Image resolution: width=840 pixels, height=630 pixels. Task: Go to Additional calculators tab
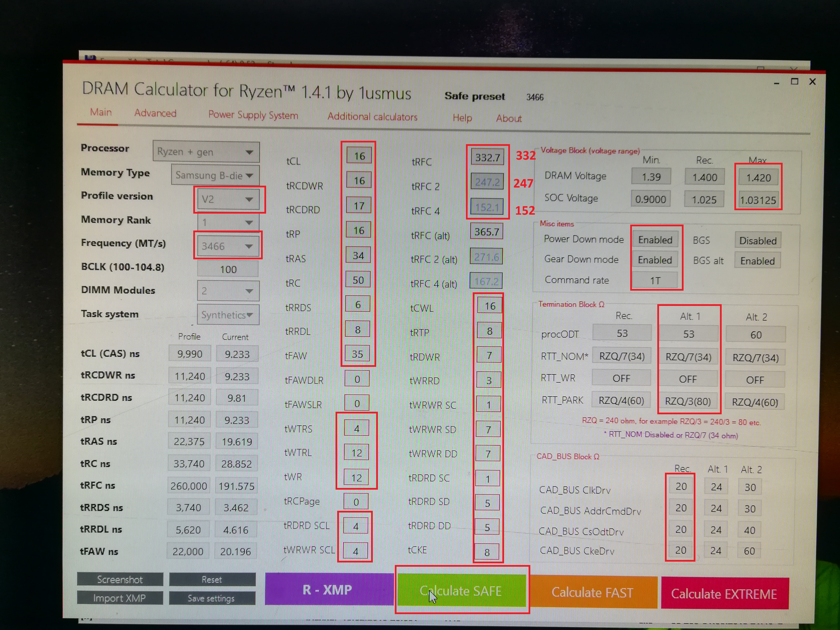coord(372,117)
